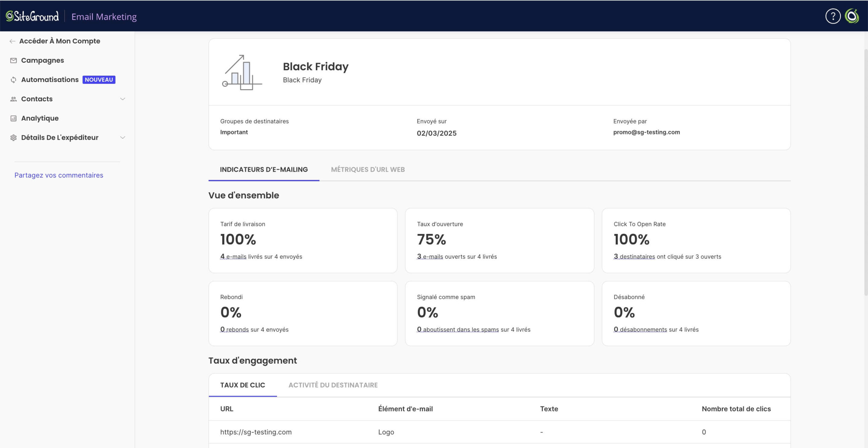This screenshot has height=448, width=868.
Task: Expand Détails De L'expéditeur chevron
Action: 123,138
